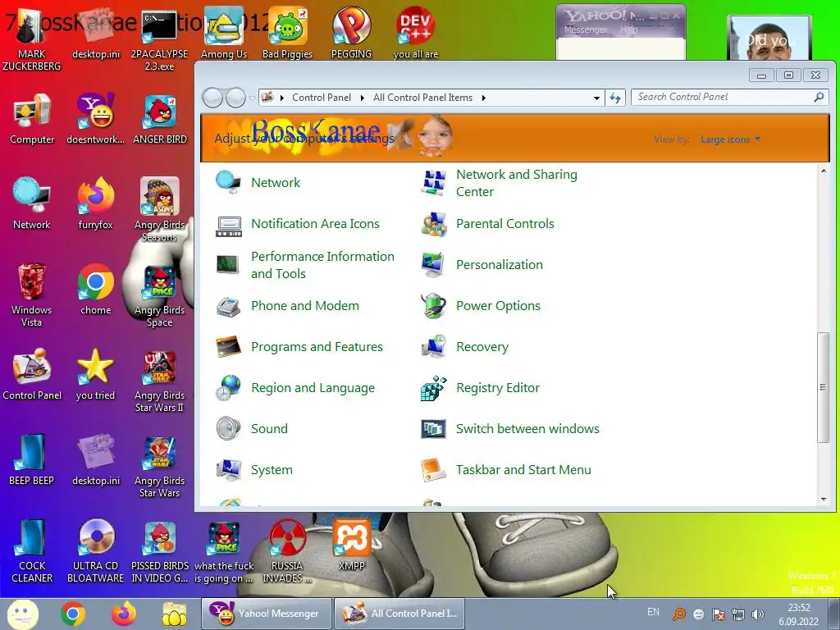Click the Recovery icon

[433, 347]
